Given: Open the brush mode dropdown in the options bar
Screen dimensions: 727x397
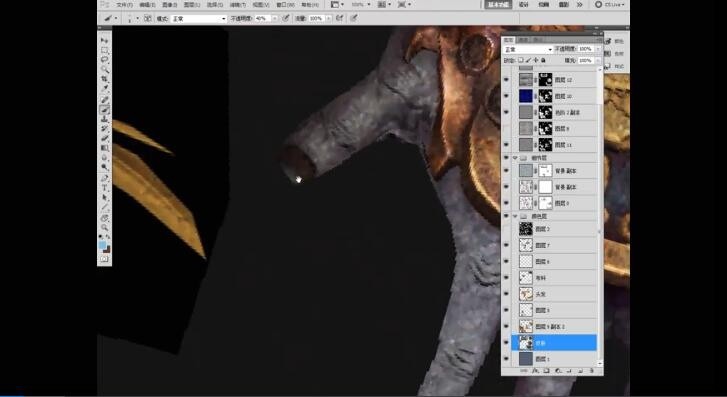Looking at the screenshot, I should (198, 19).
